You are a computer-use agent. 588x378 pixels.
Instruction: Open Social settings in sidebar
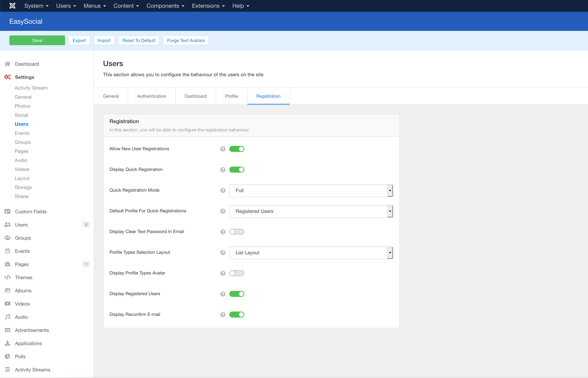(21, 115)
